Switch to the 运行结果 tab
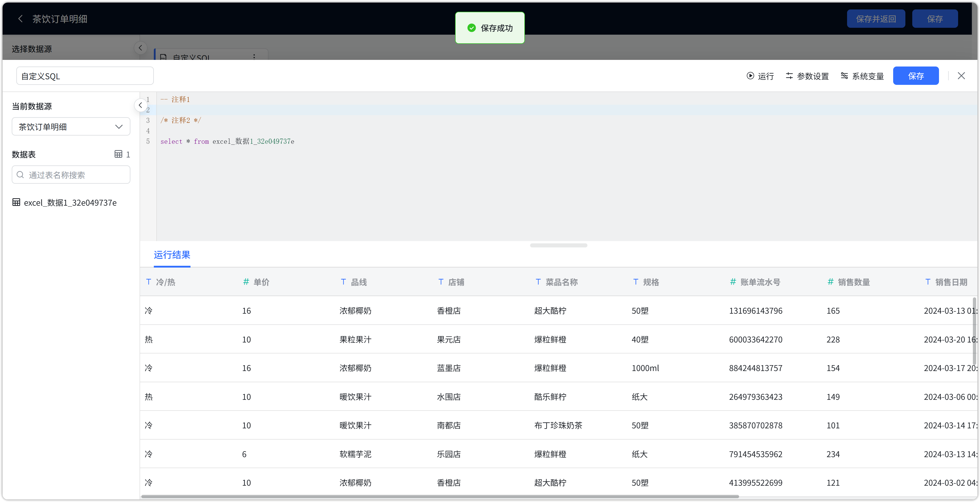980x502 pixels. [172, 255]
